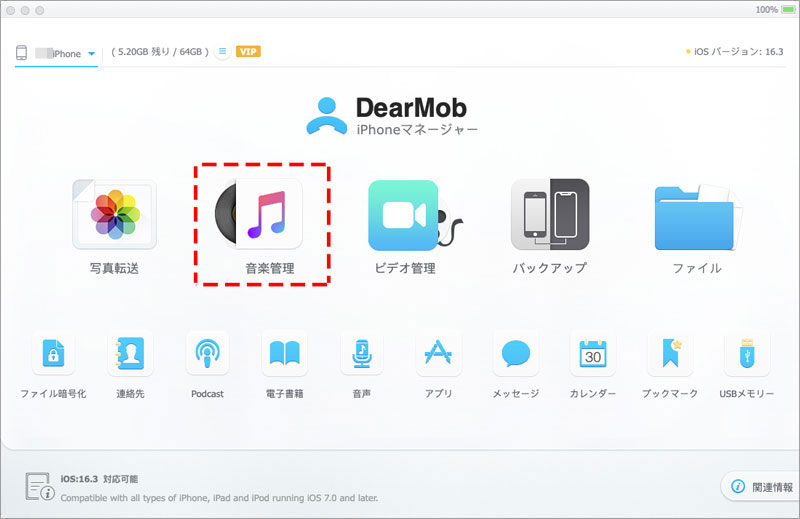
Task: Open ブックマーク bookmark icon
Action: point(670,353)
